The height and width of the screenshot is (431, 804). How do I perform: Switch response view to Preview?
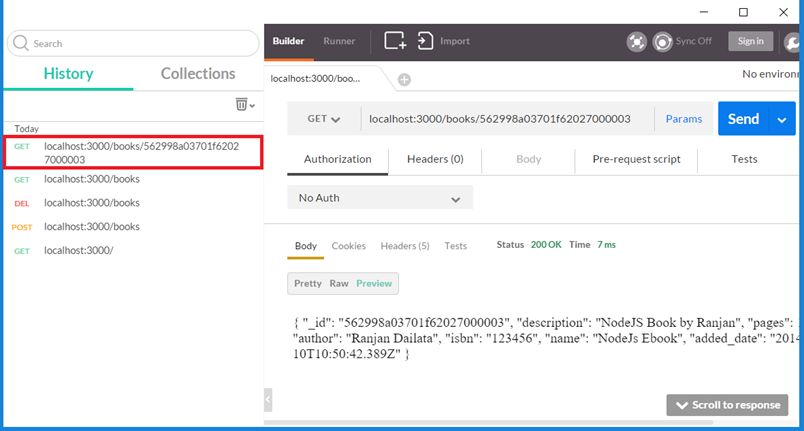(x=374, y=283)
